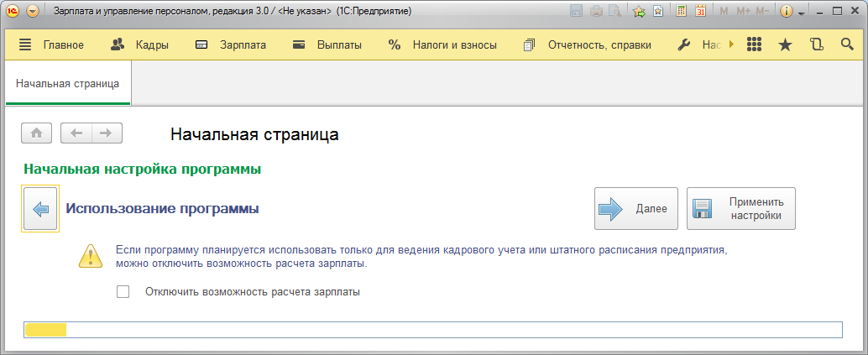Click the Print icon in title bar
The image size is (868, 355).
[x=596, y=11]
